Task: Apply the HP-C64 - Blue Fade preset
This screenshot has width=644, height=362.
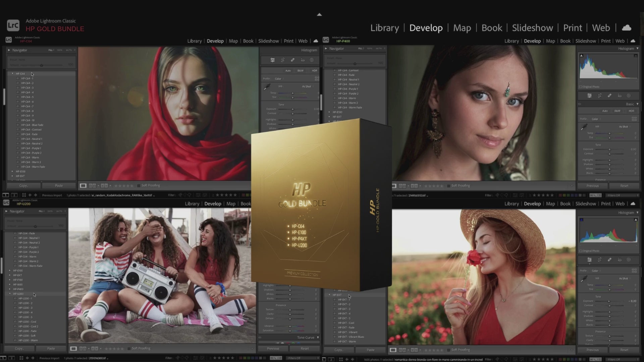Action: (x=32, y=125)
